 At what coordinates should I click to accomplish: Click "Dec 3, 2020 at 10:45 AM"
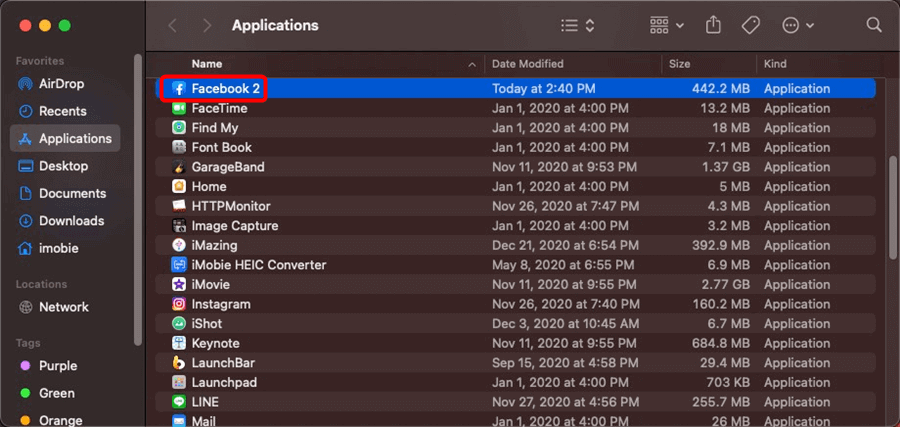tap(565, 324)
